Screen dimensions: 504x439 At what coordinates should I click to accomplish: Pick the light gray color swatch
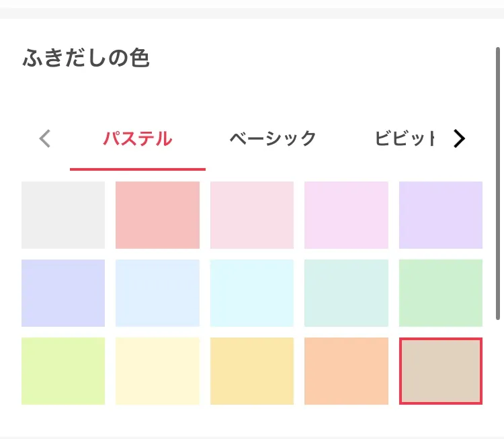[x=63, y=215]
